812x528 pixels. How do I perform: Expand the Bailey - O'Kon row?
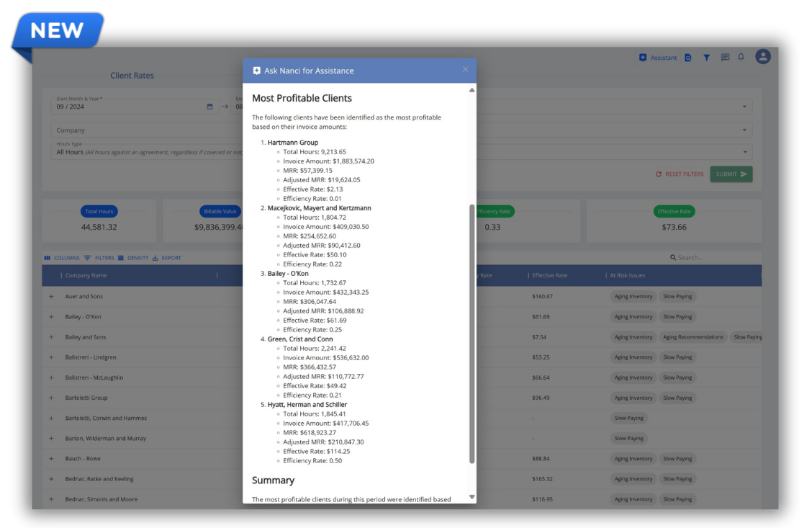point(51,317)
